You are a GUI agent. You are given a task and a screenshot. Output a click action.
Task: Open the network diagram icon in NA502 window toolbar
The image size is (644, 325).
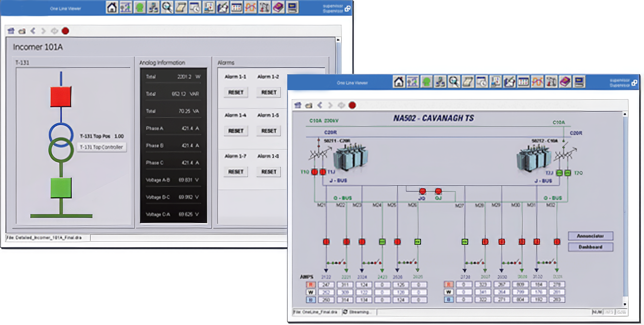(440, 81)
